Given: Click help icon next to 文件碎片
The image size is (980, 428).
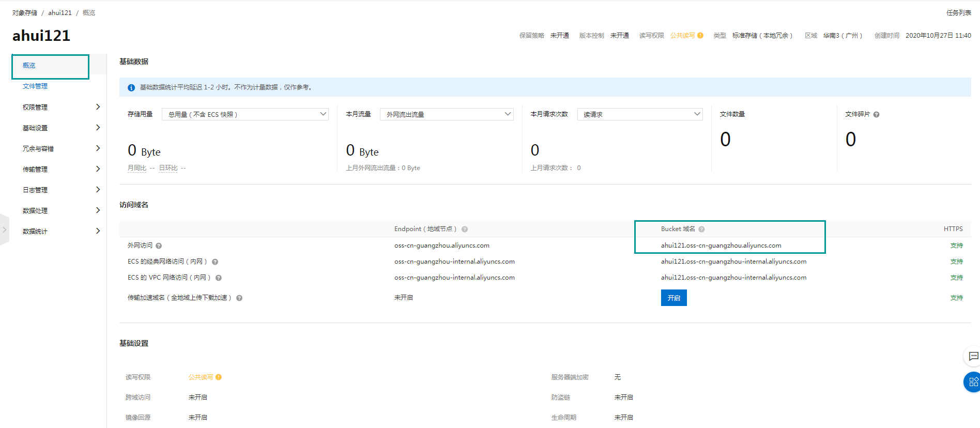Looking at the screenshot, I should click(876, 115).
